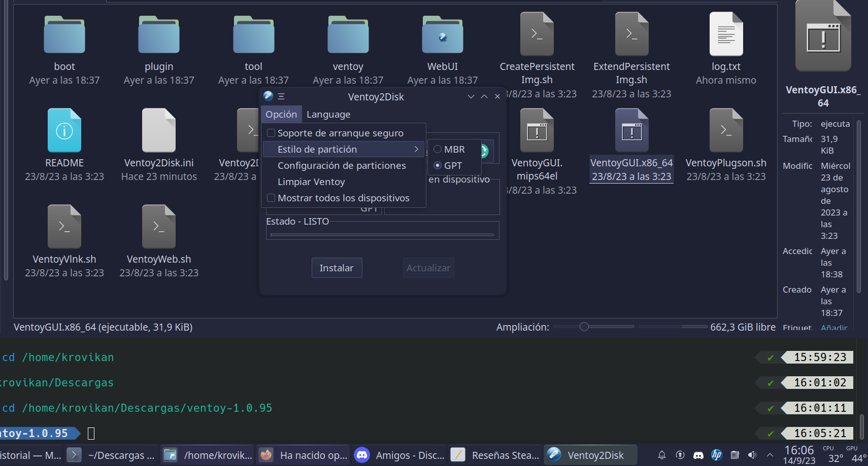Select the VentoyGUI.mips64el executable icon

(x=537, y=130)
